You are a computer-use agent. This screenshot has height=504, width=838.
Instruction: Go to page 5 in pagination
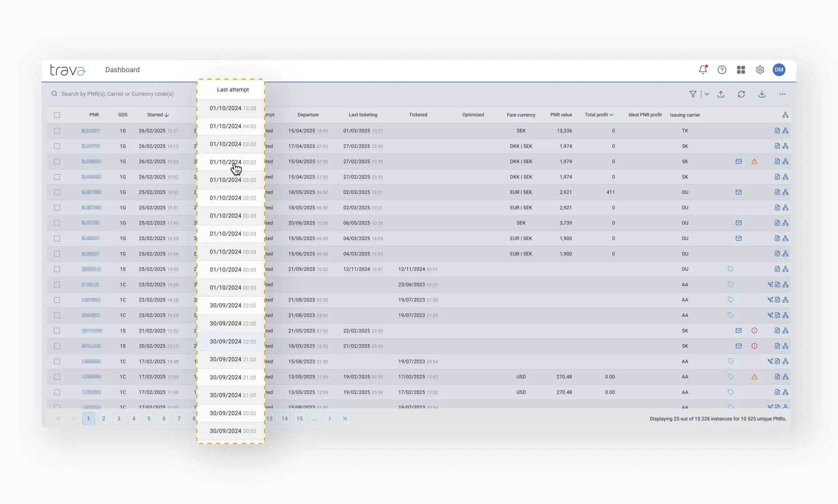[149, 419]
